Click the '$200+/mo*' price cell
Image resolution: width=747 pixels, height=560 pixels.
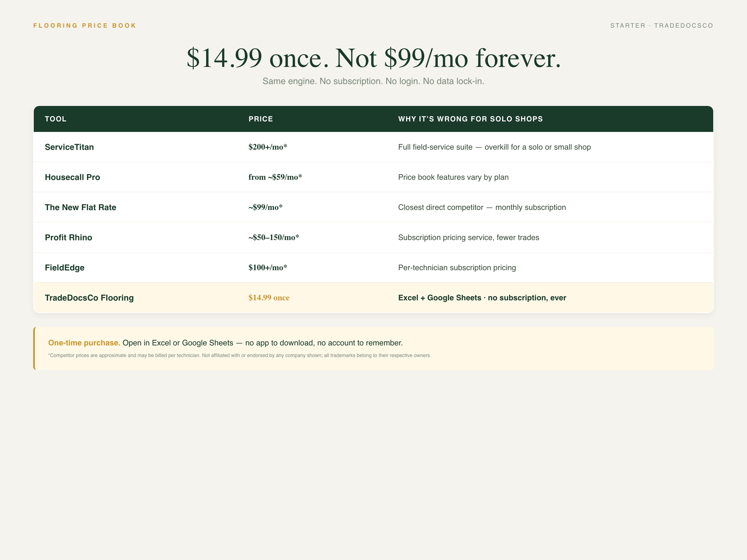pos(268,147)
